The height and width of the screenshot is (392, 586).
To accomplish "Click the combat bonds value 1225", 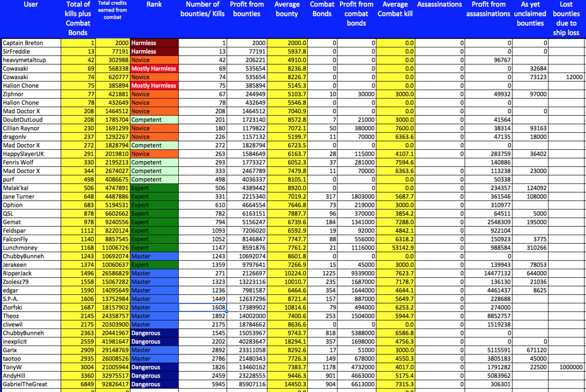I will (x=322, y=273).
